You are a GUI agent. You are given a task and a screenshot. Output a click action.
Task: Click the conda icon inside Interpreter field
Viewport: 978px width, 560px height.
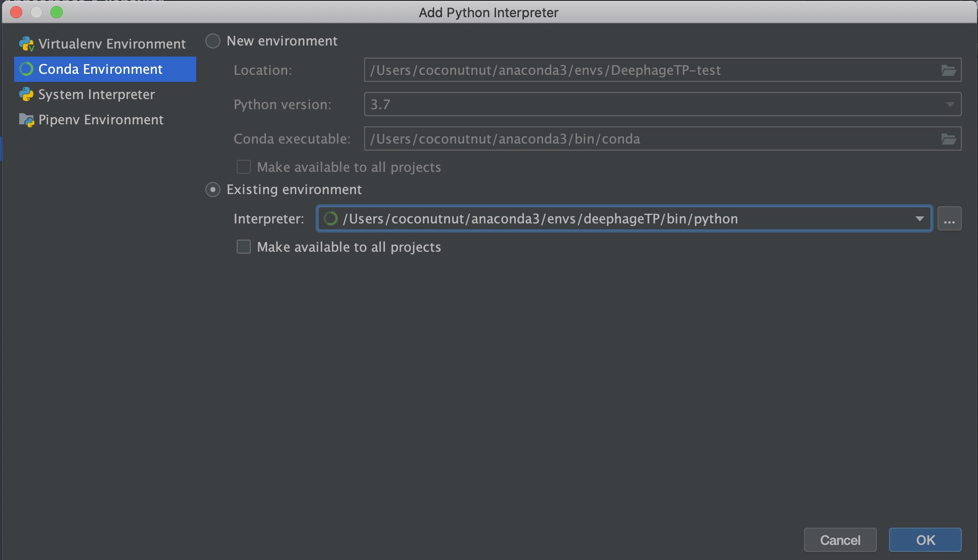coord(330,218)
